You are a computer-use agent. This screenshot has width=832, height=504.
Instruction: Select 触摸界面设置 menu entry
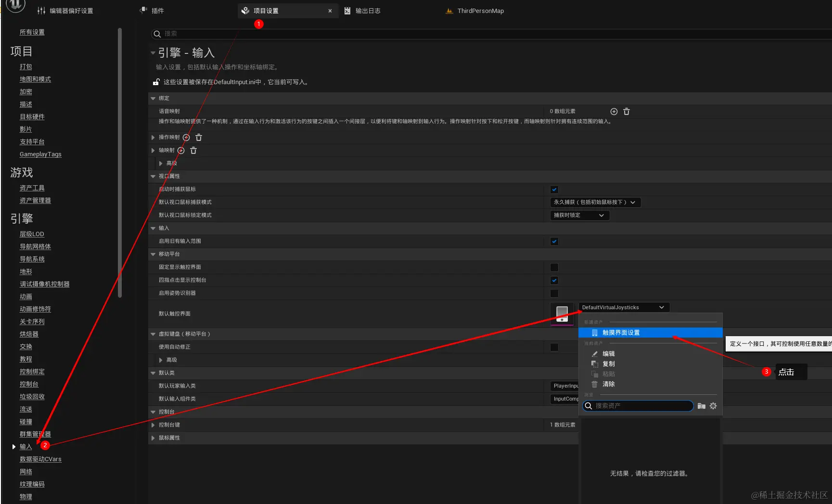[x=650, y=333]
